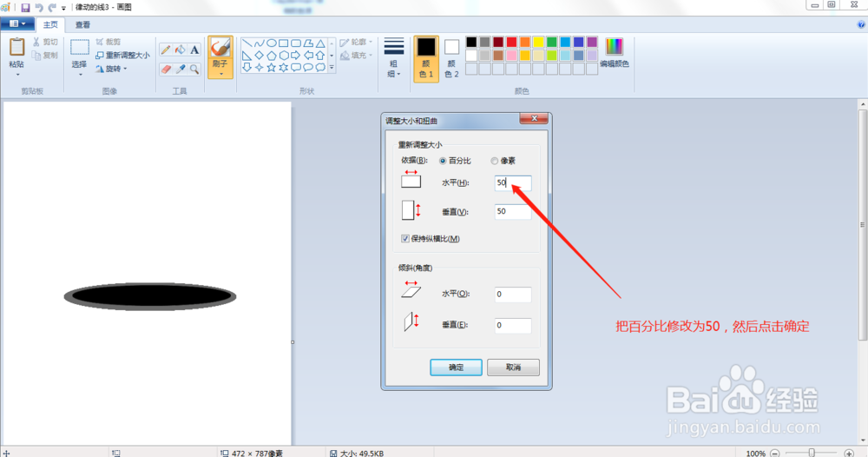Open the Select (选择) dropdown arrow
The height and width of the screenshot is (457, 868).
pos(80,74)
